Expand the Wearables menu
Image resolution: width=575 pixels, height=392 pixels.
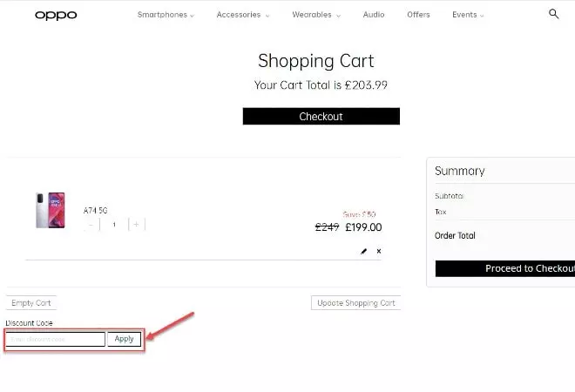[316, 15]
